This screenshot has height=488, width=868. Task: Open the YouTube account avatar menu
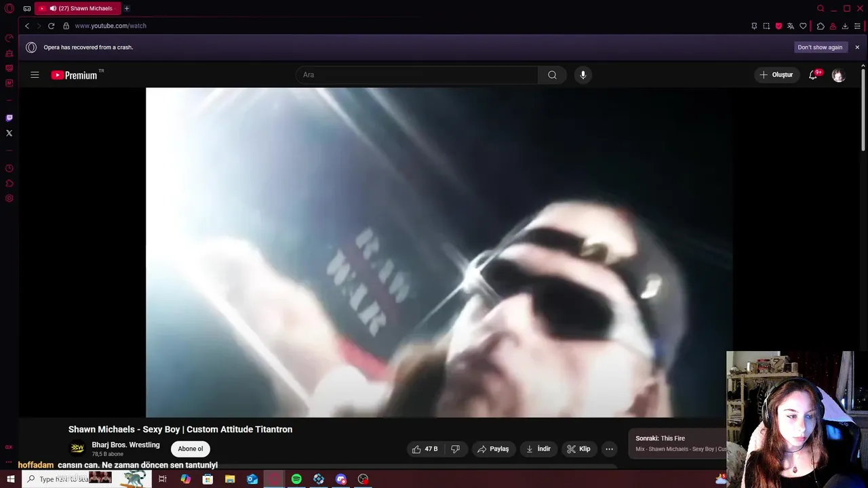click(838, 75)
